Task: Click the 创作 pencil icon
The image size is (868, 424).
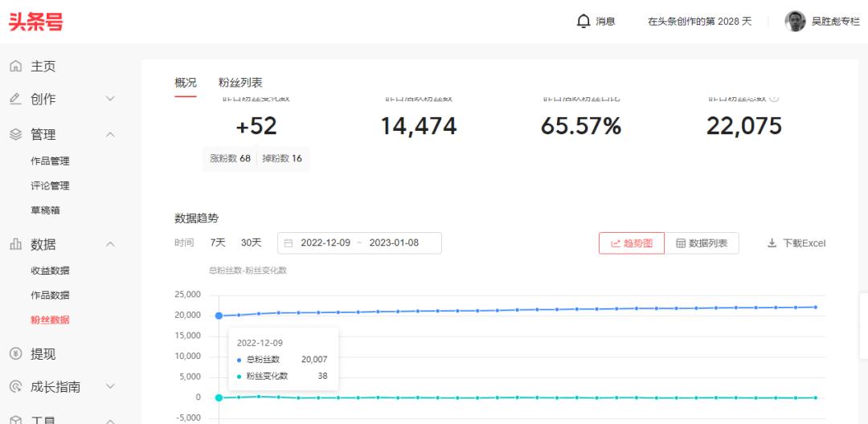Action: 16,99
